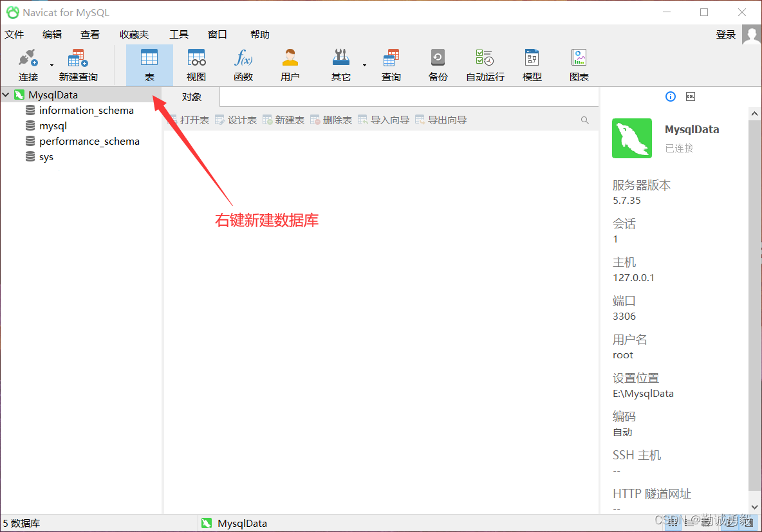
Task: Open the dropdown arrow next to 其它
Action: click(364, 65)
